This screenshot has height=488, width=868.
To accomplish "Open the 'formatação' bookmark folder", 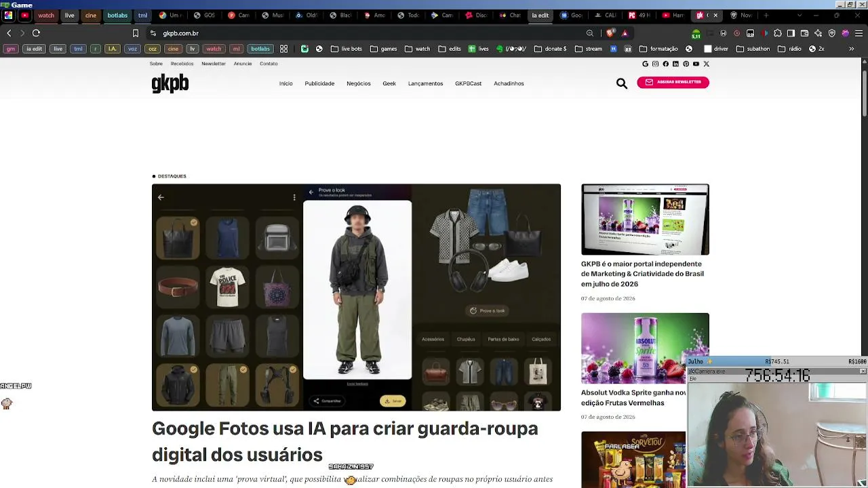I will (x=658, y=49).
